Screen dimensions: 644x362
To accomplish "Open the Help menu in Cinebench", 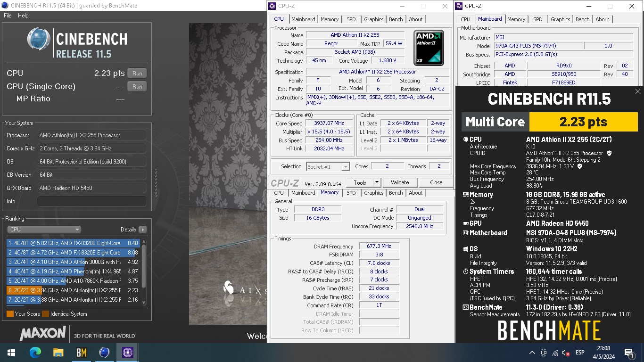I will pyautogui.click(x=23, y=16).
